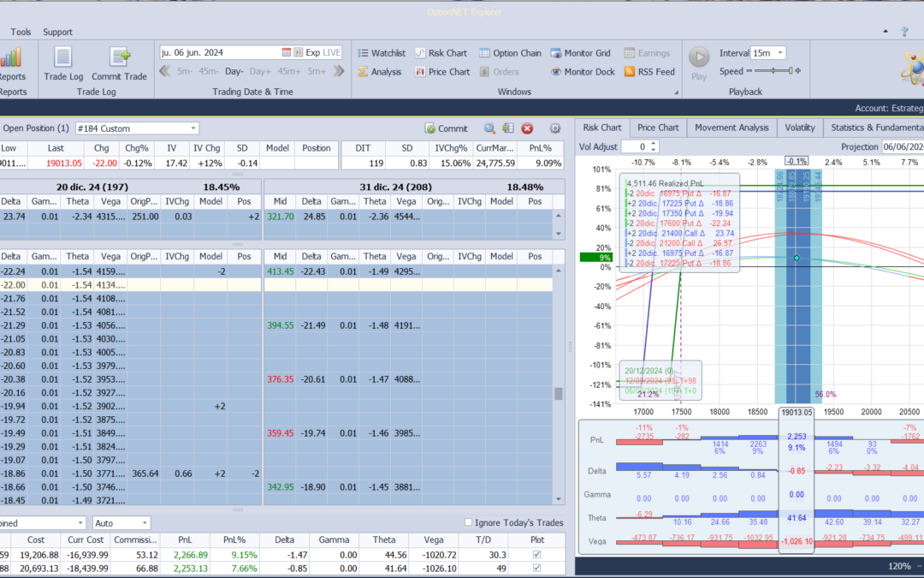Click the price bar icon beside Exp
The image size is (924, 578).
tap(299, 52)
